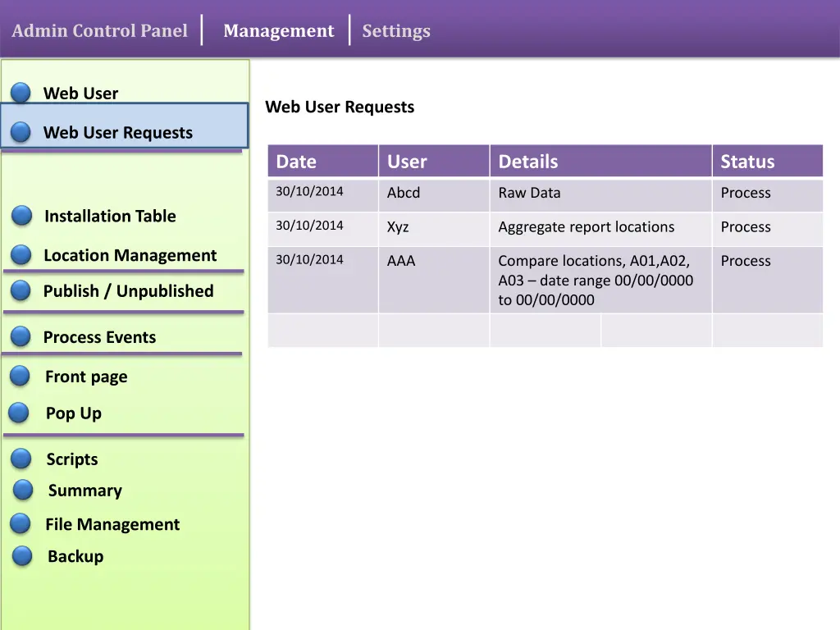Click the blue bullet beside Location Management
This screenshot has width=840, height=630.
click(21, 255)
